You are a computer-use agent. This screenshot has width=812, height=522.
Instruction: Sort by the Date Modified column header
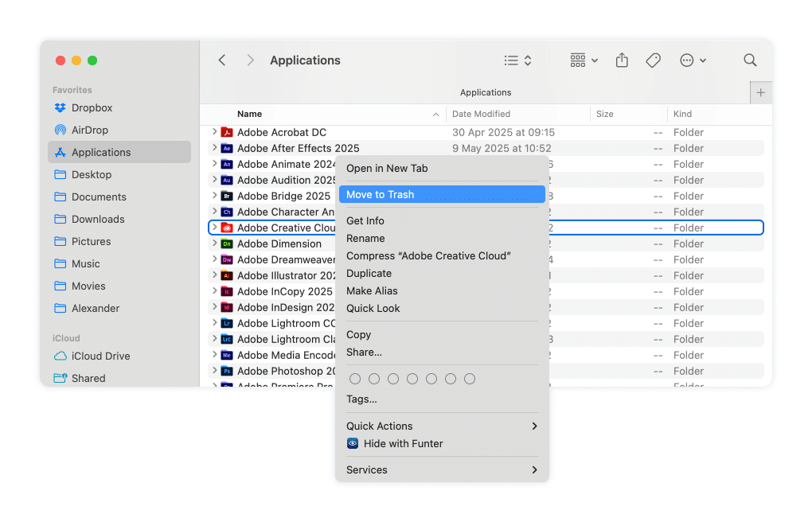click(x=482, y=114)
